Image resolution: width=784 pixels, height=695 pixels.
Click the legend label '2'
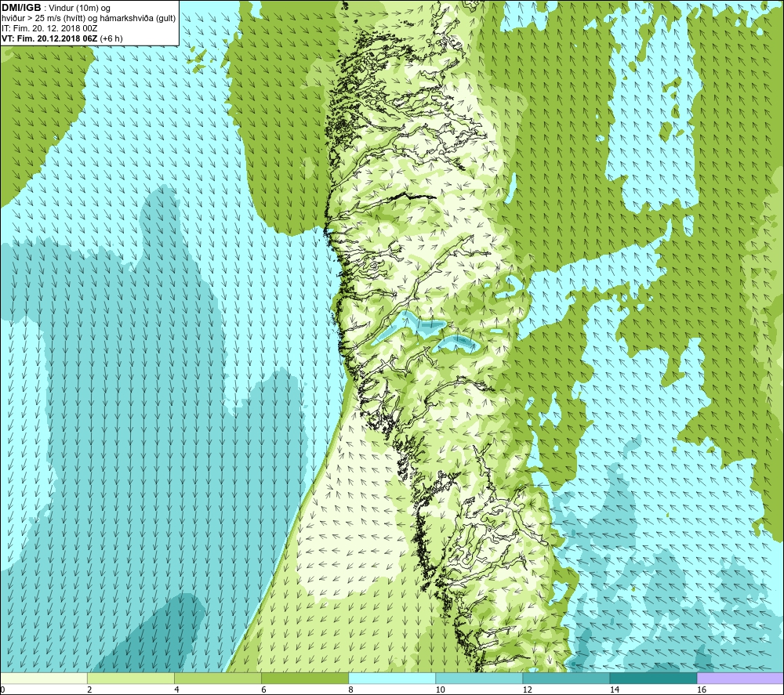[89, 690]
